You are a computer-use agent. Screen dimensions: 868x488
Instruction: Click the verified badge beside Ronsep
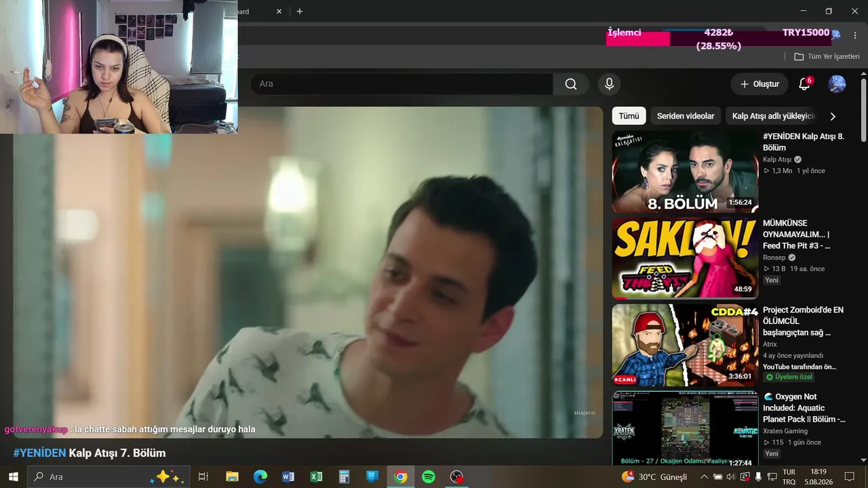point(792,258)
